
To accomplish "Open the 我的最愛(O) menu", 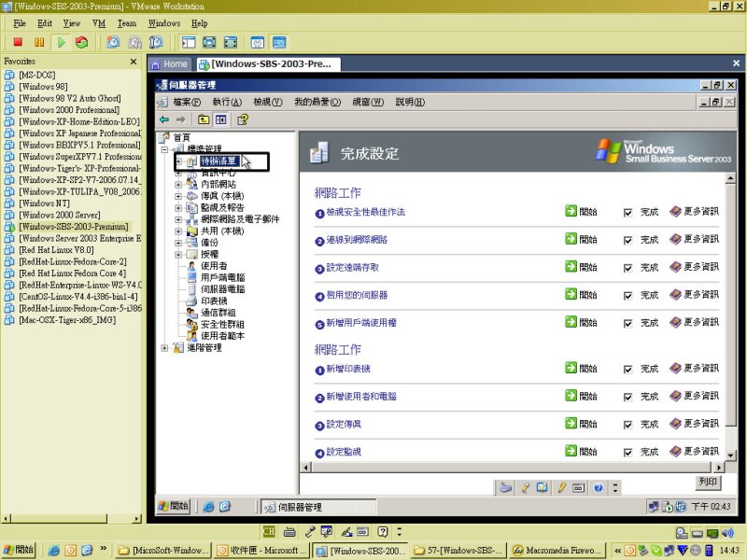I will (317, 102).
